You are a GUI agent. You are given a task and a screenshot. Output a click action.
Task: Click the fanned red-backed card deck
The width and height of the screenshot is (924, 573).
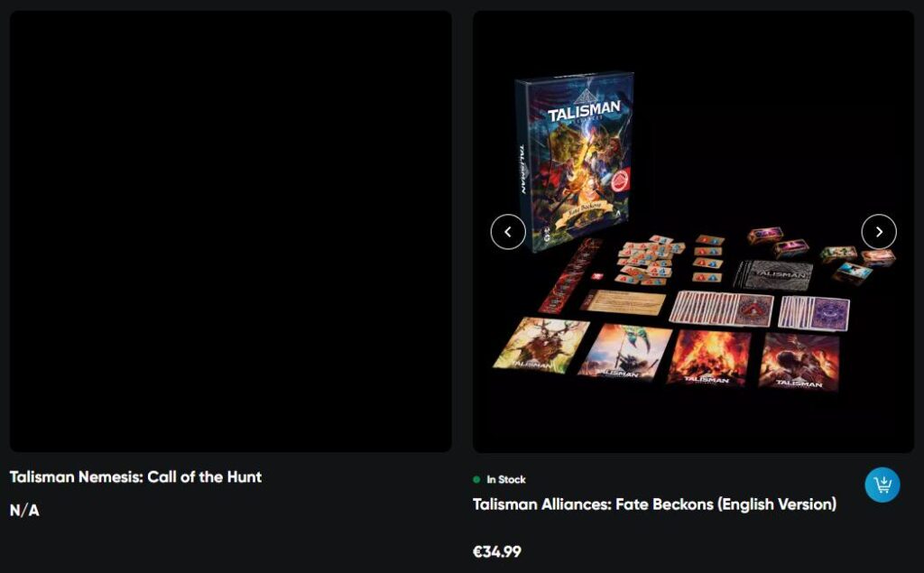(721, 309)
